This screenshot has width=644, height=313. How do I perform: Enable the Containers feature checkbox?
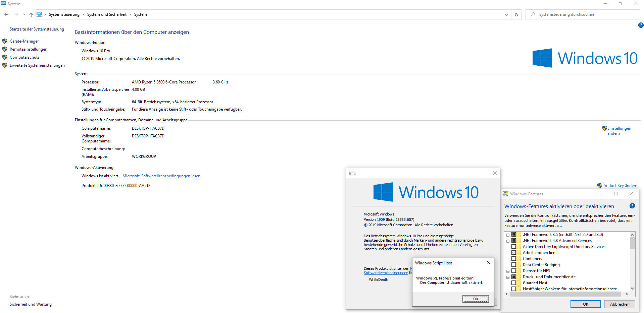point(513,259)
